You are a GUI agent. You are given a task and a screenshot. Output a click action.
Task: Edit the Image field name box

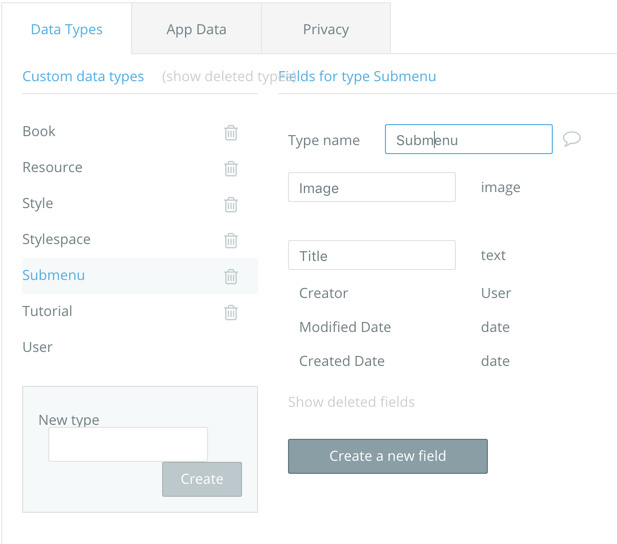tap(371, 188)
